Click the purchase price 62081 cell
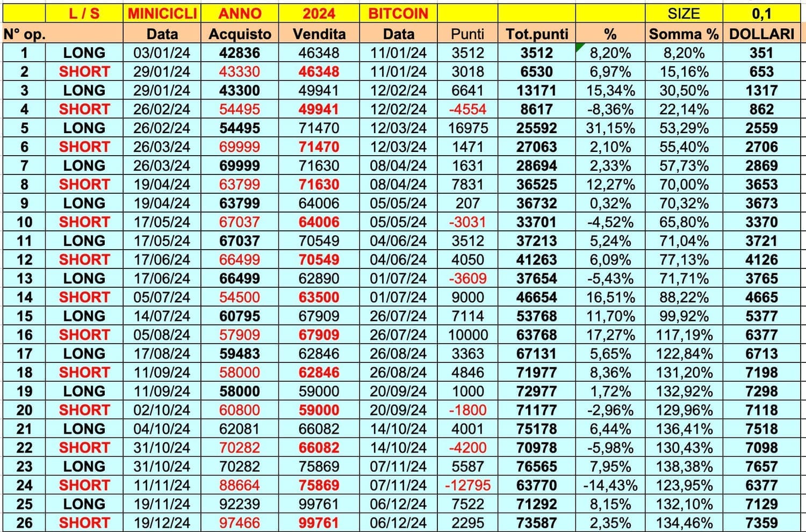The width and height of the screenshot is (806, 532). pyautogui.click(x=240, y=428)
